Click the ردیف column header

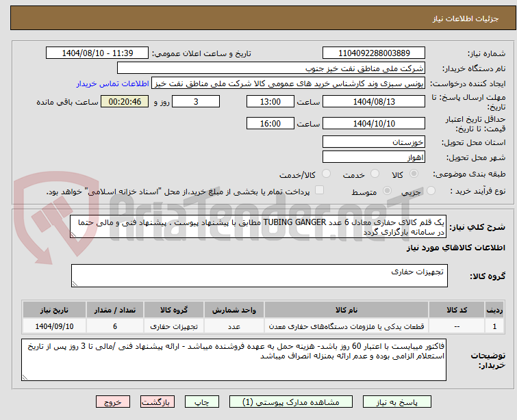[x=494, y=310]
